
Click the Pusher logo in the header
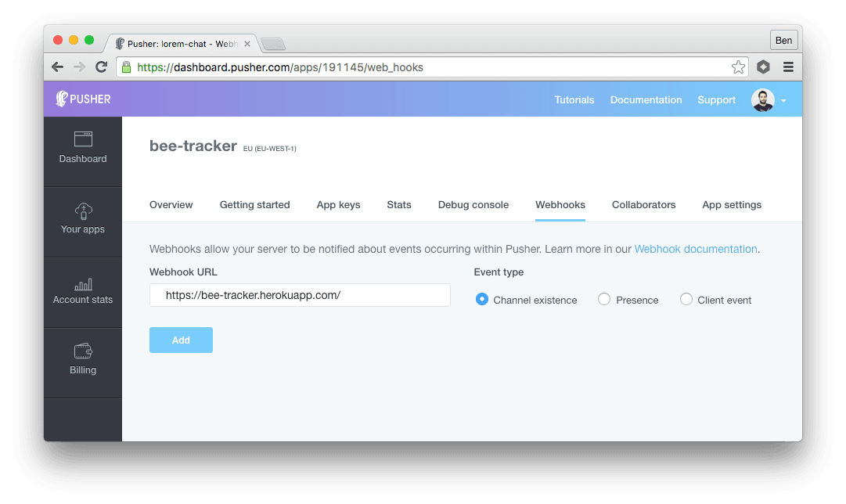(82, 99)
